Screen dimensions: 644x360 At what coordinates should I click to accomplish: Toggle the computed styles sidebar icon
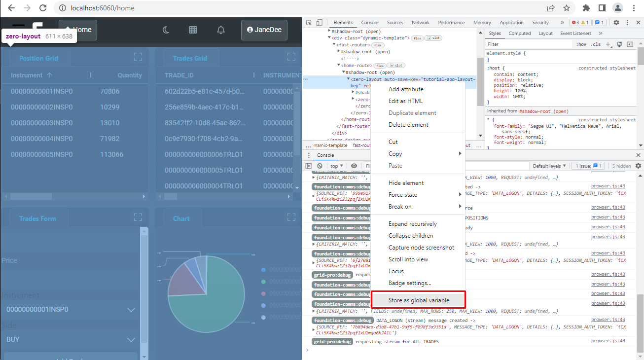point(630,44)
